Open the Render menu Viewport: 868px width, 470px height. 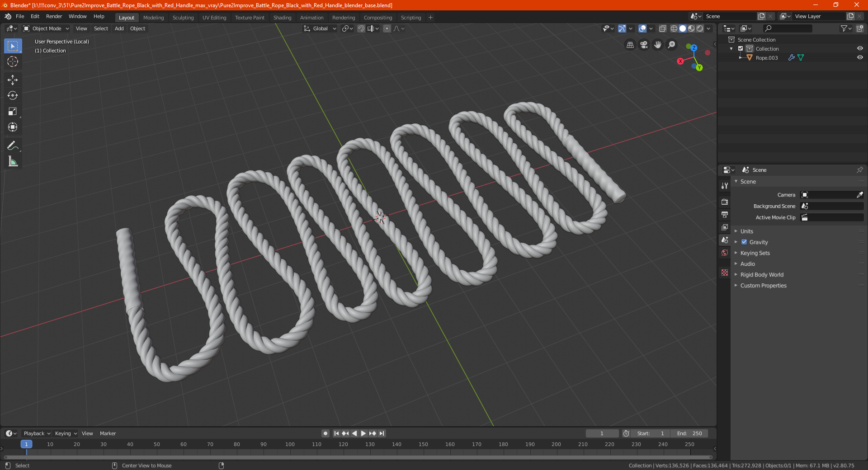[x=54, y=16]
